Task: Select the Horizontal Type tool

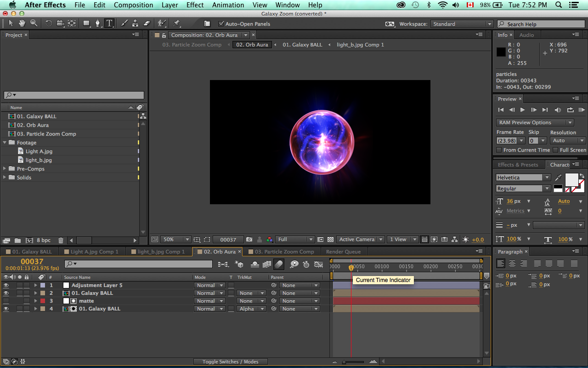Action: pyautogui.click(x=109, y=23)
